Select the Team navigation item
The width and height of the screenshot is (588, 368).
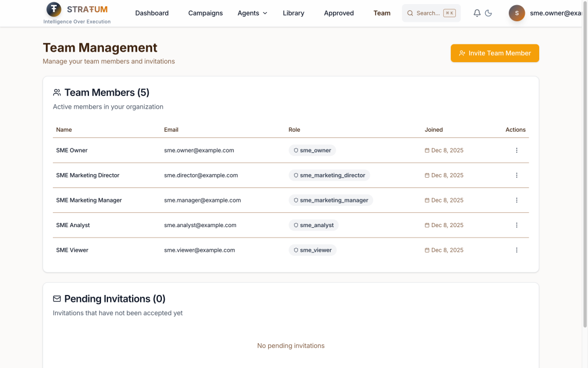click(x=382, y=13)
